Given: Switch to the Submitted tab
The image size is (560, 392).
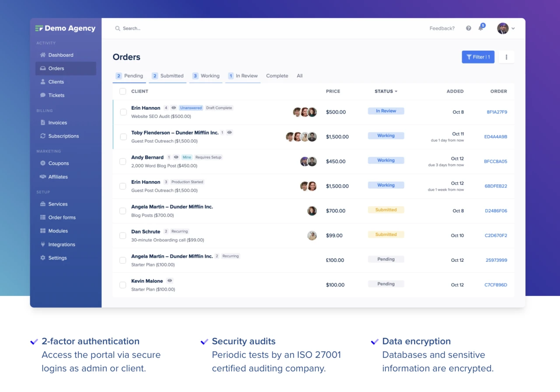Looking at the screenshot, I should (168, 76).
